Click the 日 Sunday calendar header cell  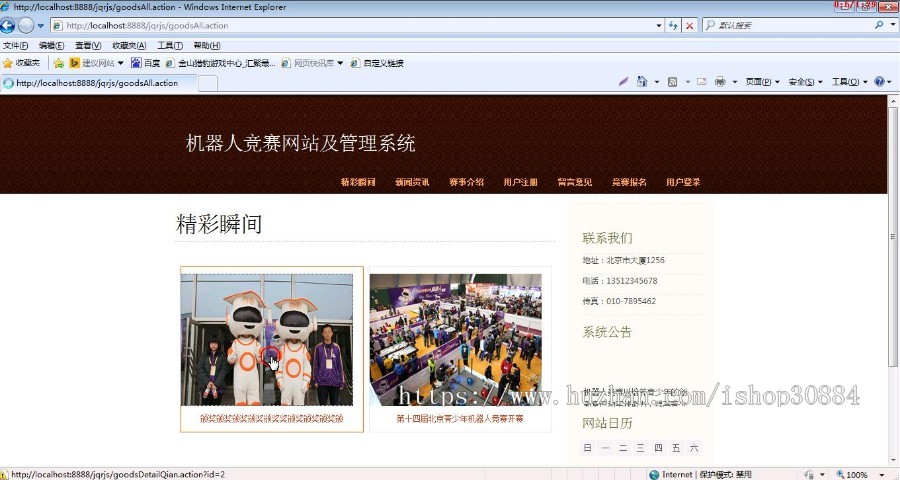[587, 448]
